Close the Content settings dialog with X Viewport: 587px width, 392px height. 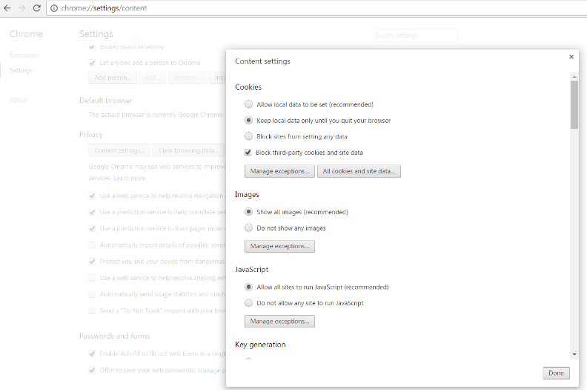click(571, 56)
